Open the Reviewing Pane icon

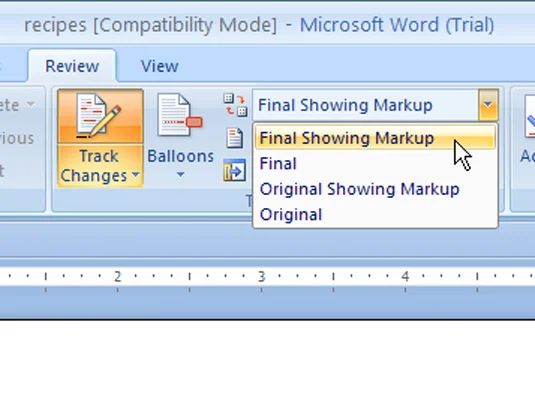point(235,170)
